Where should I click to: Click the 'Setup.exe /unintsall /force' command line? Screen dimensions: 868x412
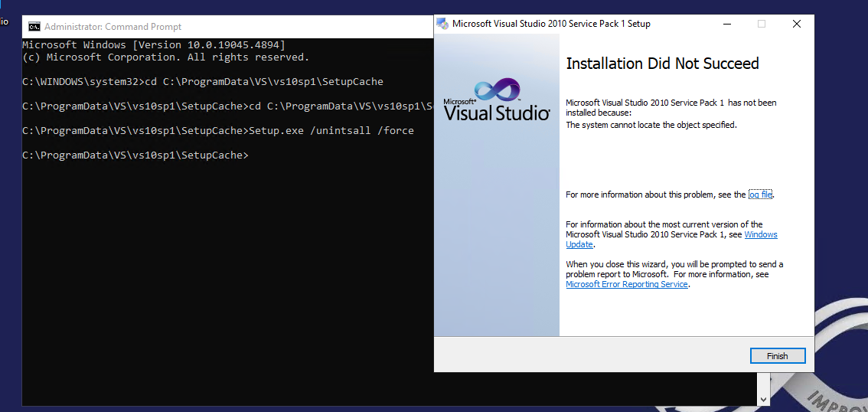coord(218,131)
